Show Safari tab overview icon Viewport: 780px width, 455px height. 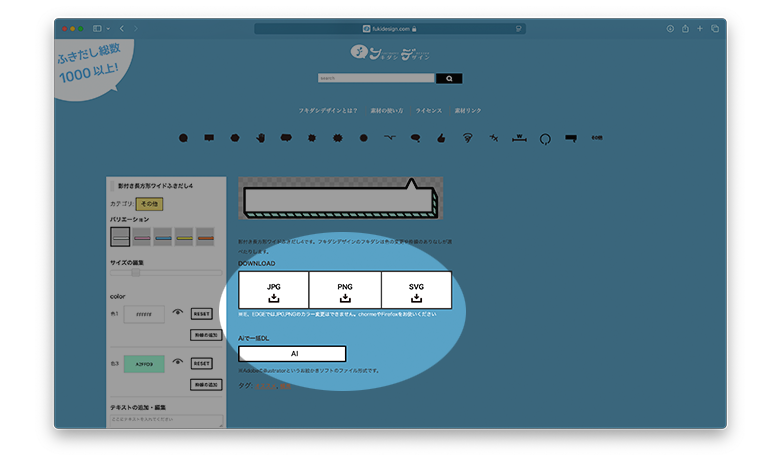coord(715,28)
